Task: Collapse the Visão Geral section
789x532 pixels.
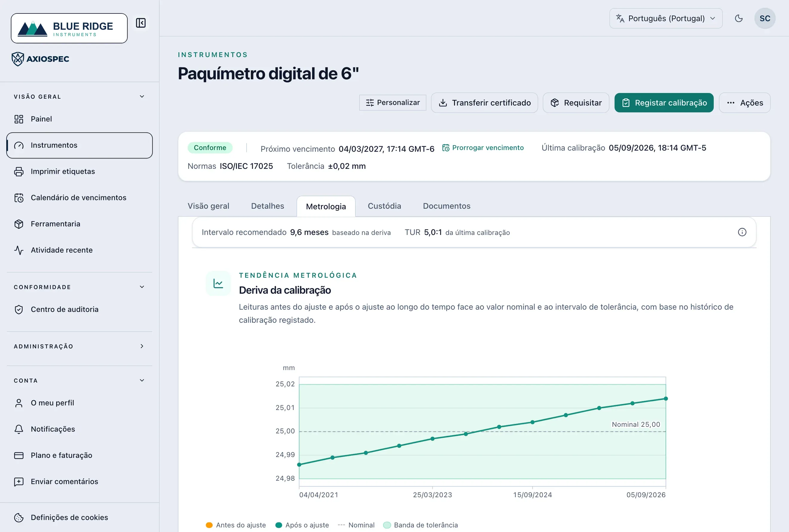Action: click(79, 97)
